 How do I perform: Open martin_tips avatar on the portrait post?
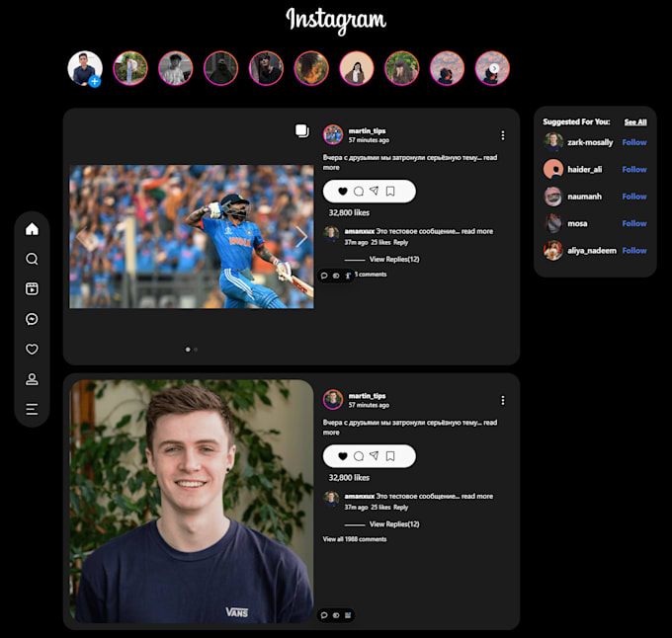coord(333,400)
